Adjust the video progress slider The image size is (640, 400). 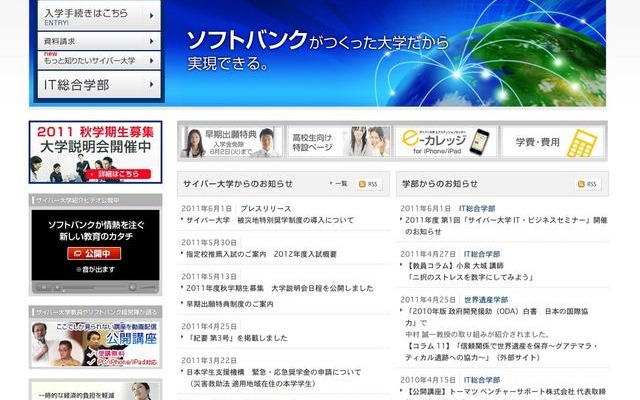click(94, 288)
